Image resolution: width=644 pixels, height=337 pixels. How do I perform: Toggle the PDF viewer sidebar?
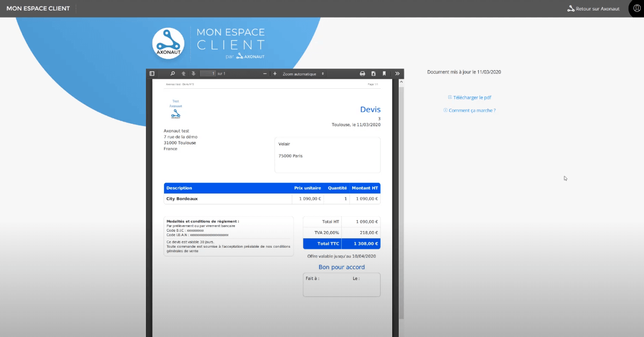[x=152, y=73]
